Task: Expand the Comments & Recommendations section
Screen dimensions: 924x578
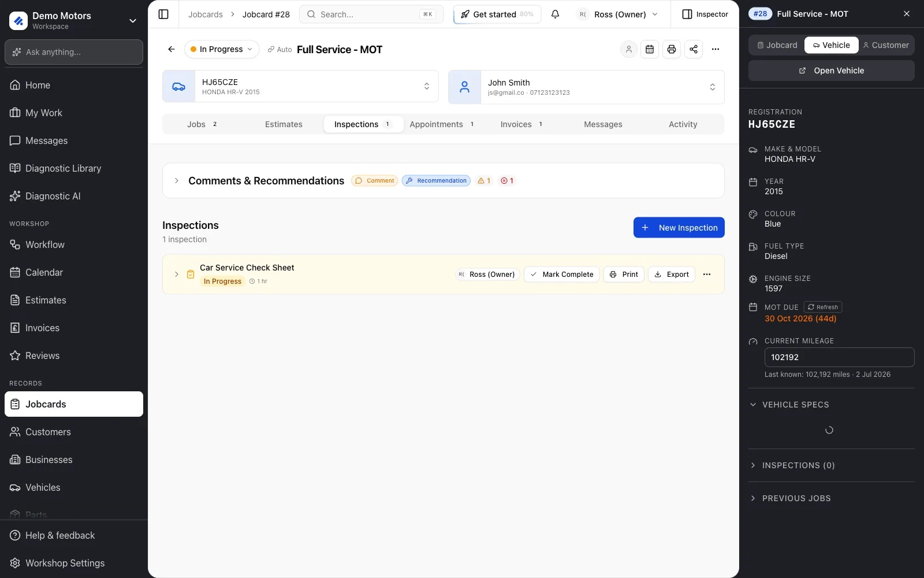Action: pyautogui.click(x=177, y=181)
